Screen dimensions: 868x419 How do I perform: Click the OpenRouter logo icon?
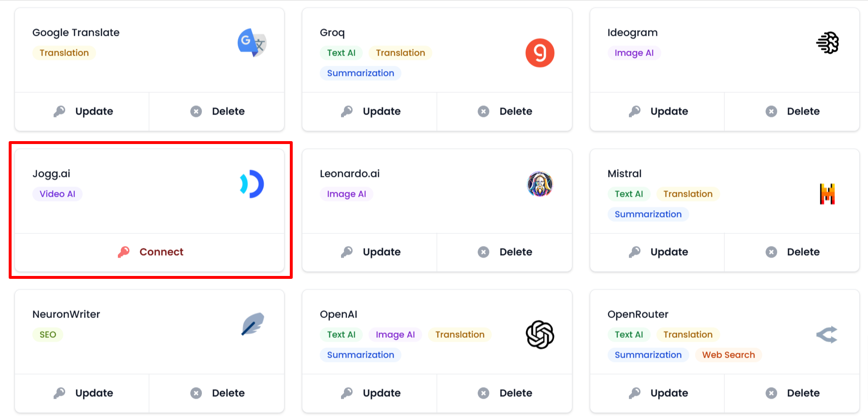(827, 334)
